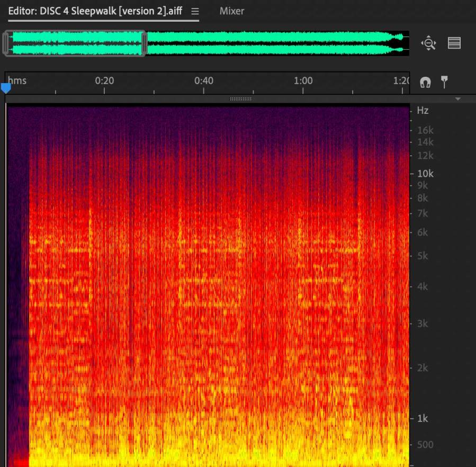Click the 1:00 mark on the time ruler
The width and height of the screenshot is (476, 467).
click(303, 81)
